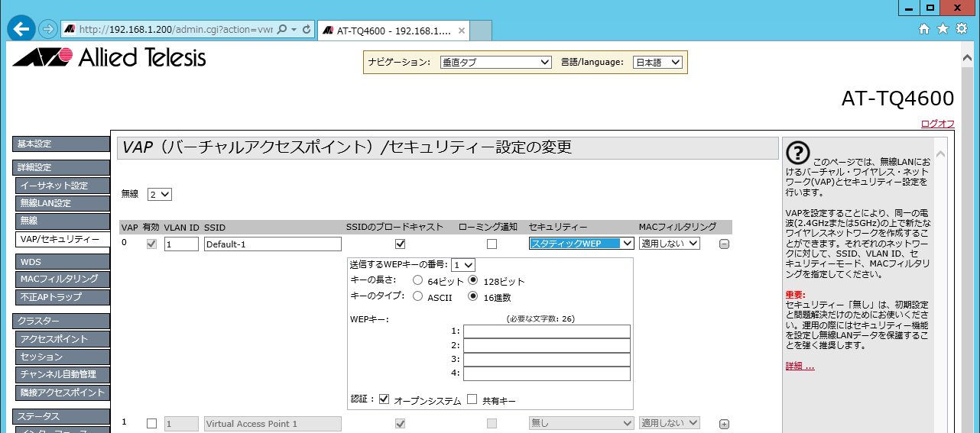Click the 詳細 ... help link
980x433 pixels.
(800, 367)
